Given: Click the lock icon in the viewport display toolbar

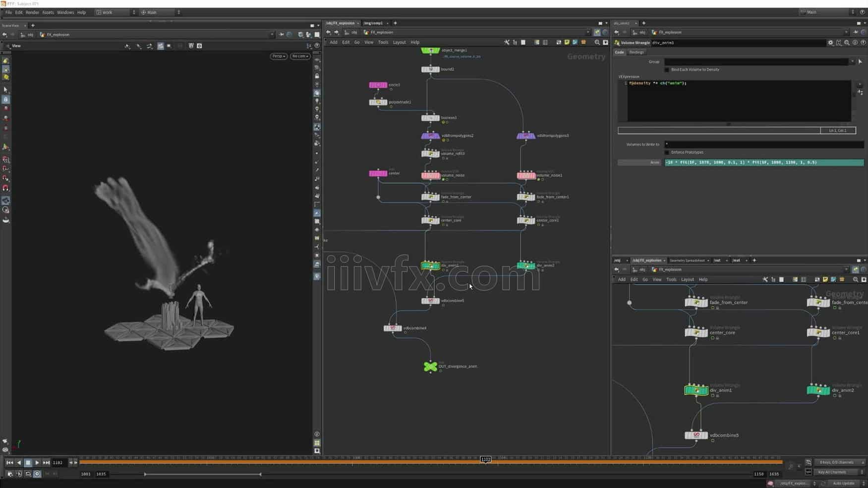Looking at the screenshot, I should pyautogui.click(x=317, y=76).
